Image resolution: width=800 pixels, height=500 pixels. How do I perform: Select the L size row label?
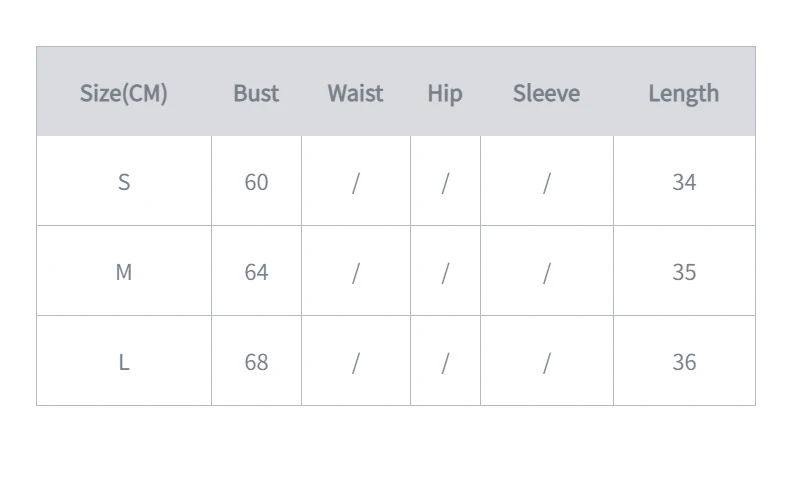(124, 363)
